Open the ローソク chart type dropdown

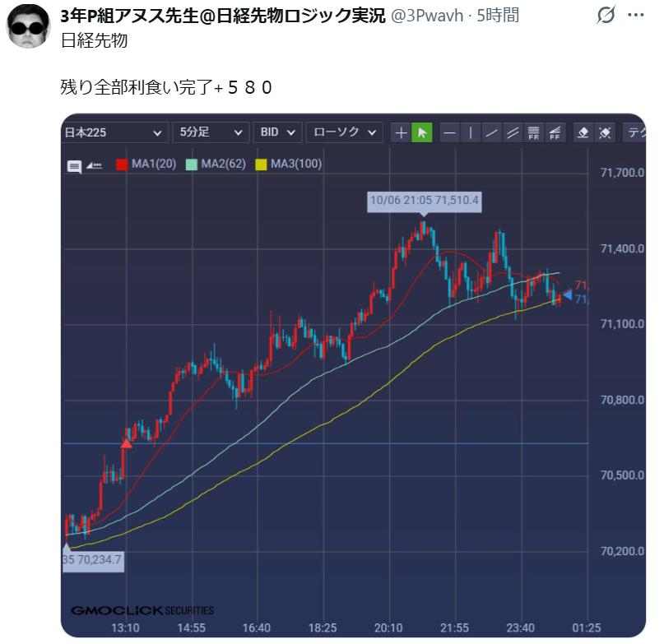[x=344, y=132]
